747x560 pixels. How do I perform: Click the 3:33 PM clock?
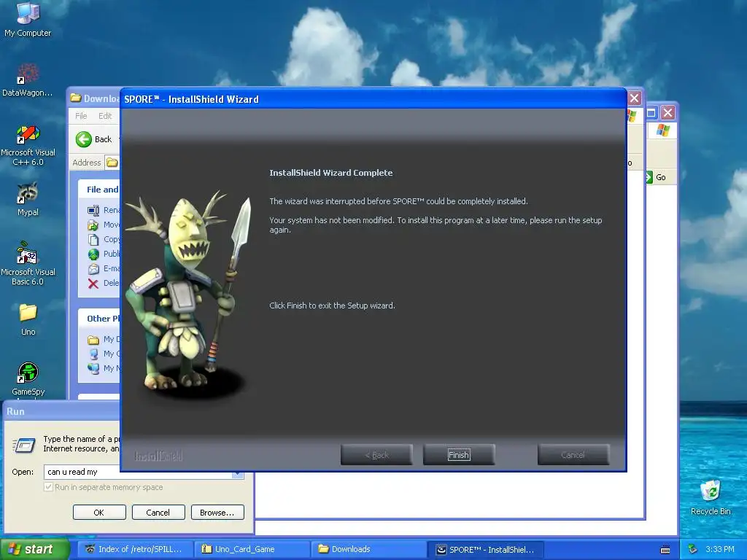(720, 549)
